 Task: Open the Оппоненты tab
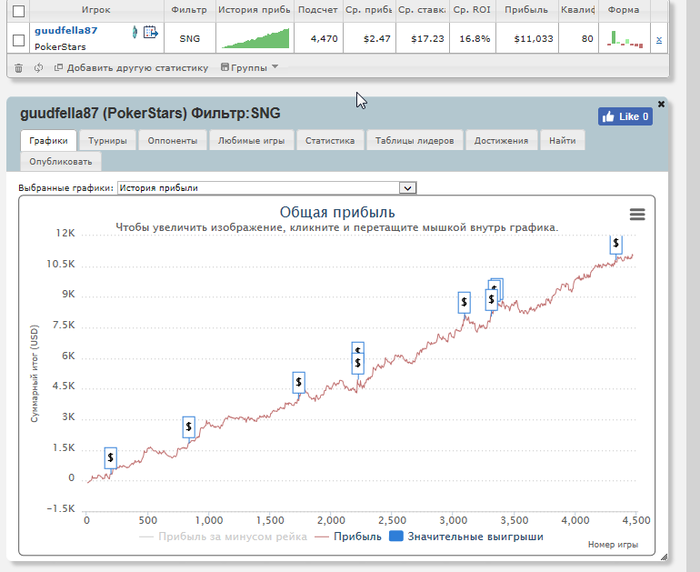[x=172, y=141]
